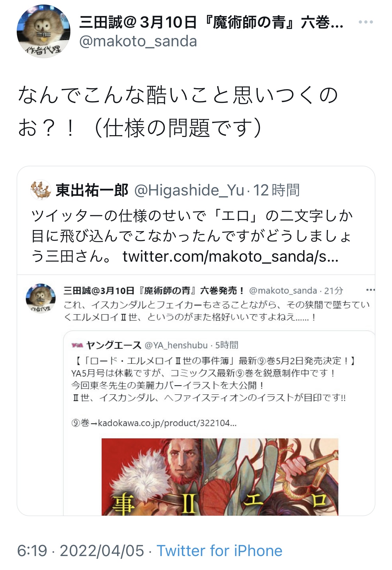Image resolution: width=392 pixels, height=570 pixels.
Task: Click the main tweet text なんでこんな酷いこと
Action: 178,111
